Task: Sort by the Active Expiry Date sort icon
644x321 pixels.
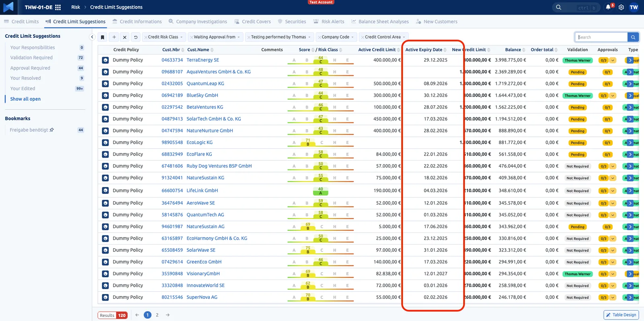Action: click(445, 50)
